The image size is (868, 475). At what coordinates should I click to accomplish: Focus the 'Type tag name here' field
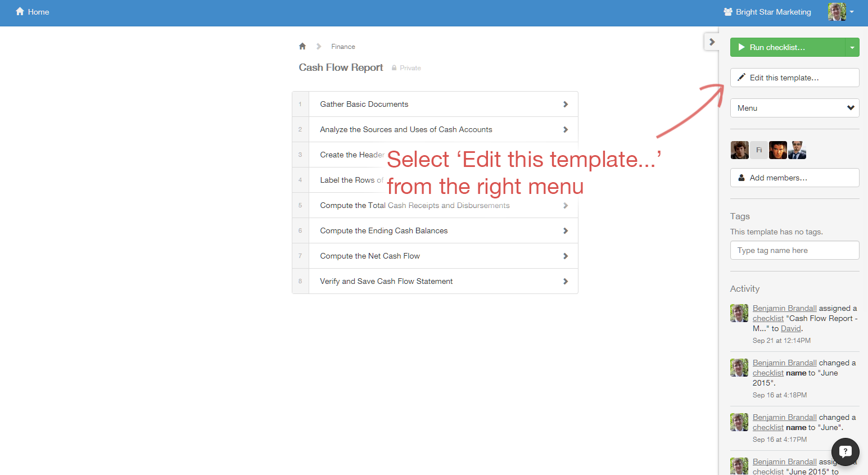(x=794, y=250)
